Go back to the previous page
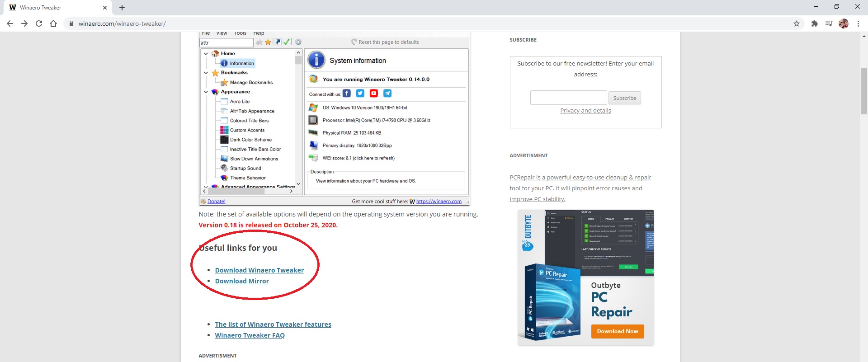The width and height of the screenshot is (868, 362). [10, 24]
